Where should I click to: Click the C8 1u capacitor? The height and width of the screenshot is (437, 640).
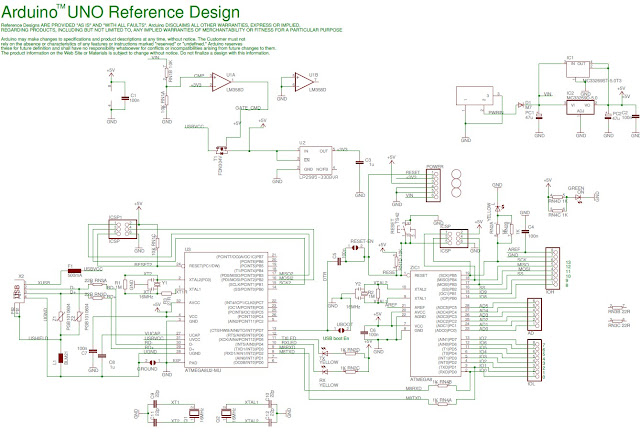(x=102, y=355)
